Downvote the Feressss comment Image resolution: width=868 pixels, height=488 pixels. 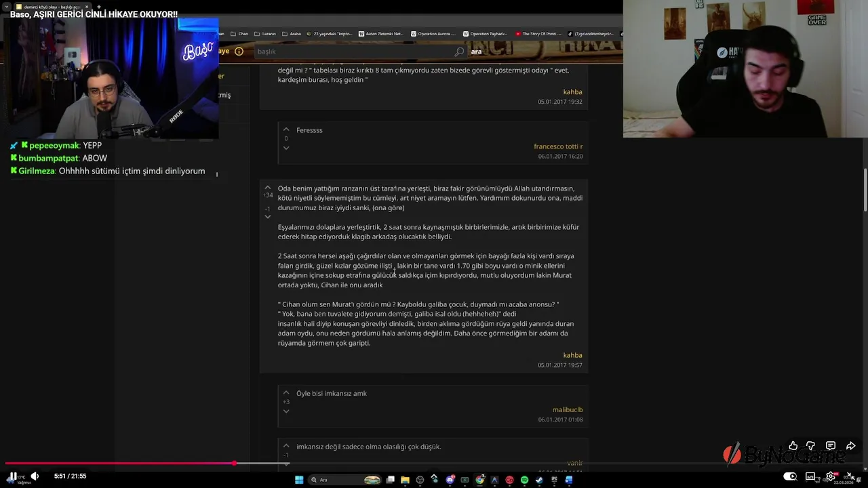pyautogui.click(x=286, y=148)
